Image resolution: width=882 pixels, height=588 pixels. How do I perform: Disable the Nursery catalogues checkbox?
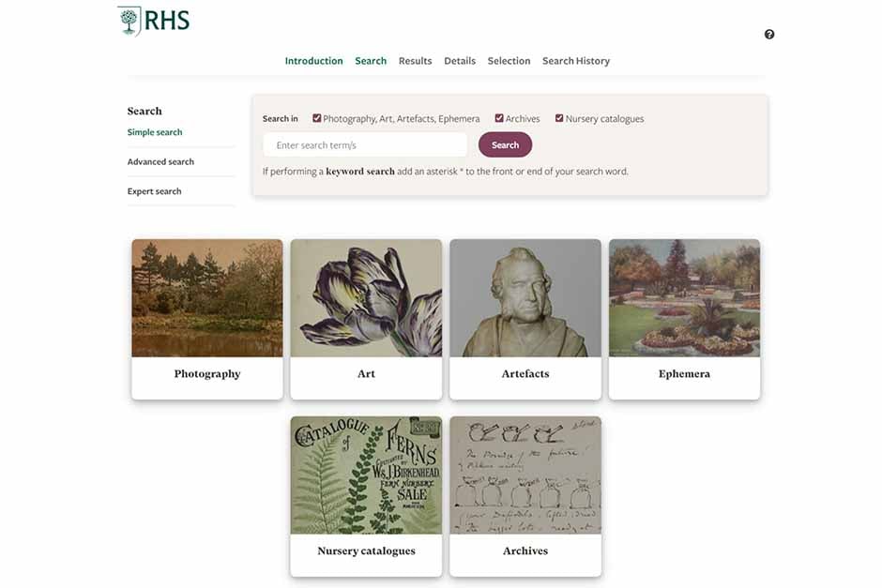559,118
